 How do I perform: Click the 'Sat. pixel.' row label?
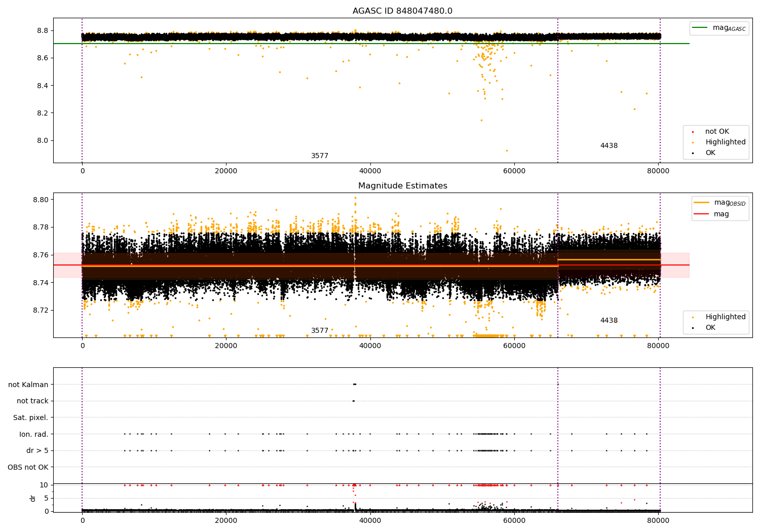pos(31,418)
